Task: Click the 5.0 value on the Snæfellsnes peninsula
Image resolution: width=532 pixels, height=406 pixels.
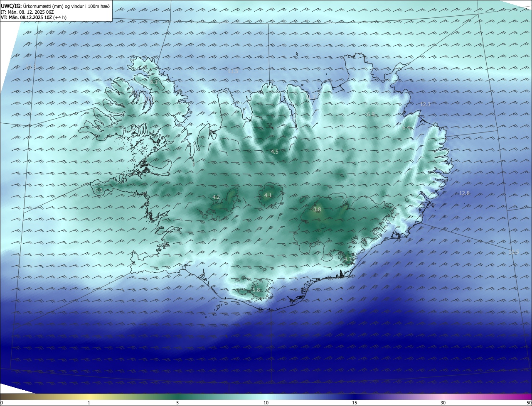Action: [99, 190]
